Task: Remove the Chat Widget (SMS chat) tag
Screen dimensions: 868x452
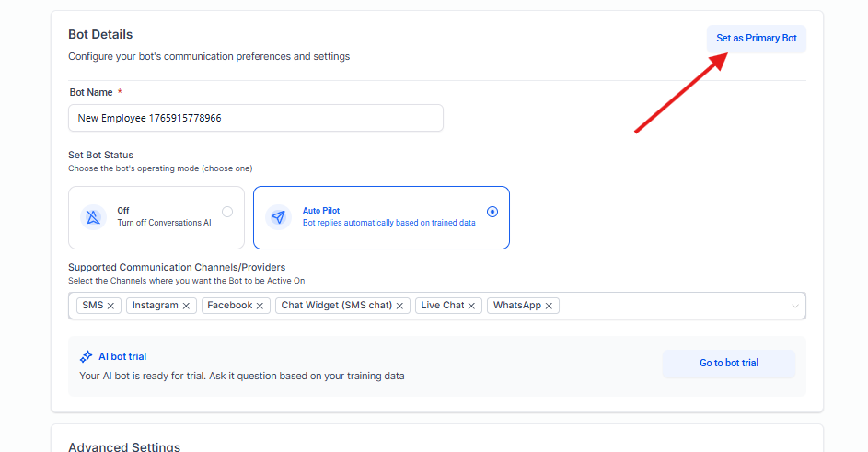Action: [400, 306]
